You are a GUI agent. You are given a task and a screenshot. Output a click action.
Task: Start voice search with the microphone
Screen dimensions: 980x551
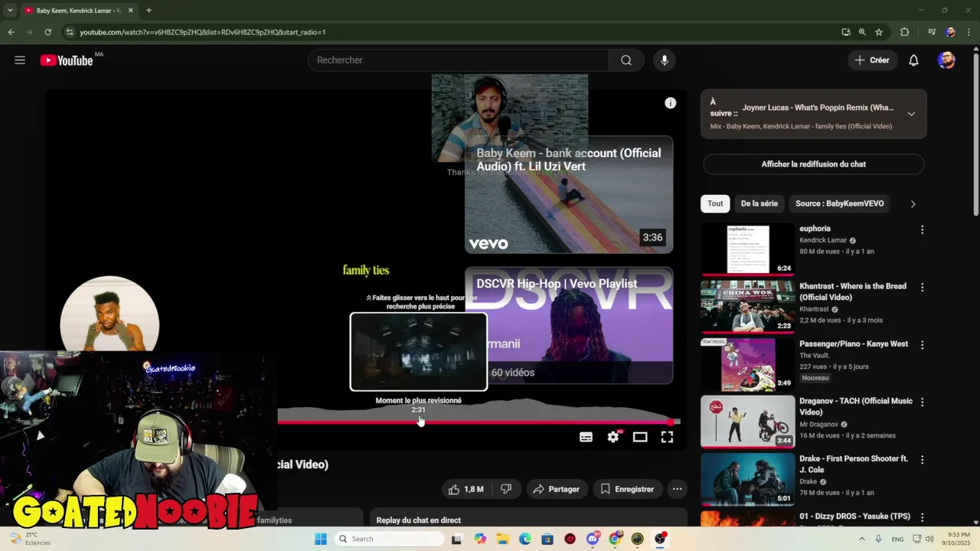coord(665,60)
